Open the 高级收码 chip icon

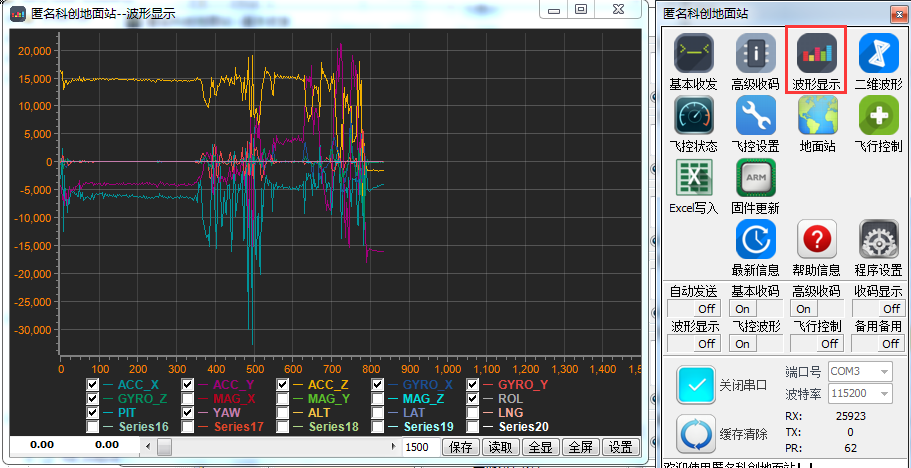coord(755,52)
